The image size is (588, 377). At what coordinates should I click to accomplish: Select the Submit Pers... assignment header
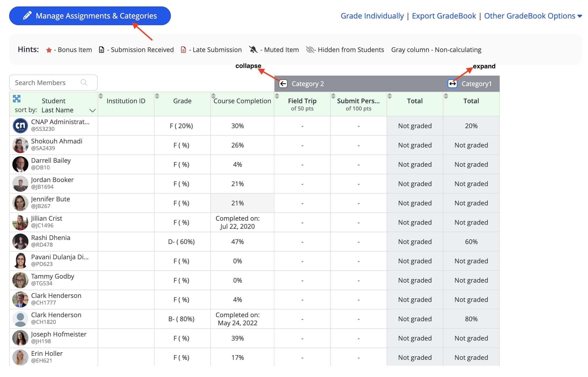tap(358, 104)
